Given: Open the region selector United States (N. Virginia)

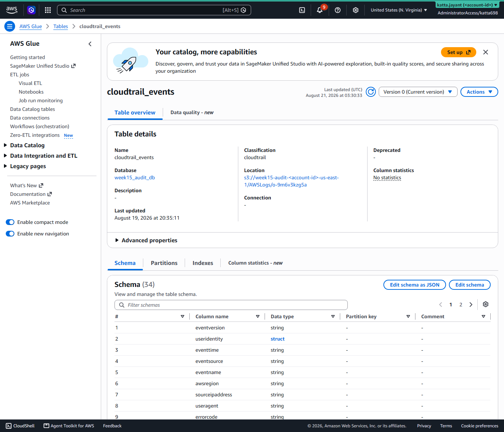Looking at the screenshot, I should pyautogui.click(x=399, y=10).
